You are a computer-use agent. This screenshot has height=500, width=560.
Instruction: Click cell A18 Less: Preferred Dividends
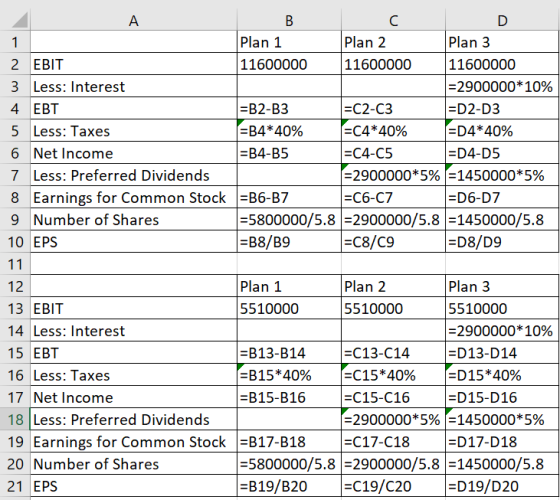[x=134, y=419]
